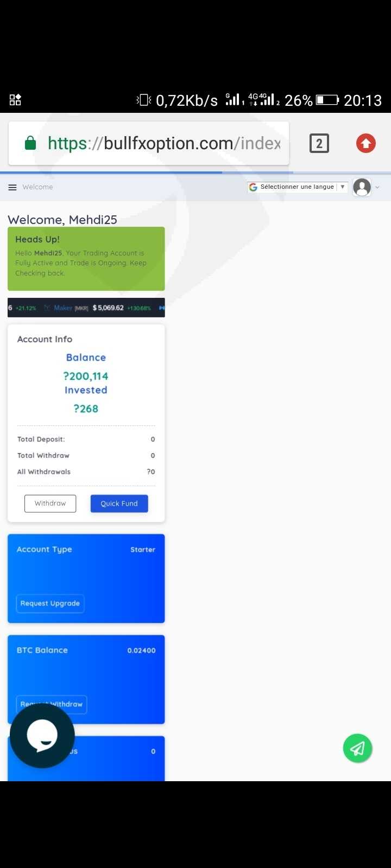Click Request Withdraw under BTC Balance

click(52, 704)
